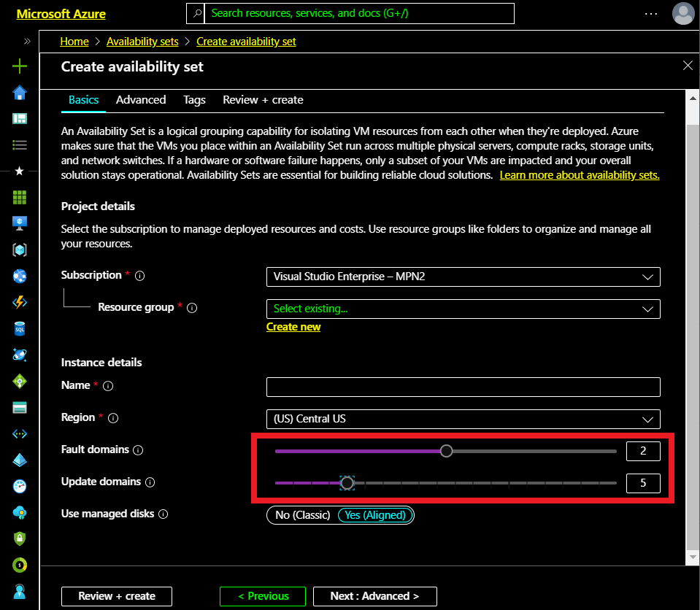Viewport: 700px width, 610px height.
Task: Show info for Resource group field
Action: [x=192, y=308]
